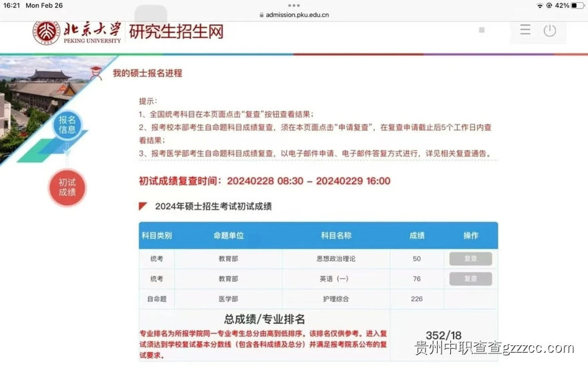The height and width of the screenshot is (370, 588).
Task: Tap the three-dot multitasking indicator at top
Action: [294, 5]
